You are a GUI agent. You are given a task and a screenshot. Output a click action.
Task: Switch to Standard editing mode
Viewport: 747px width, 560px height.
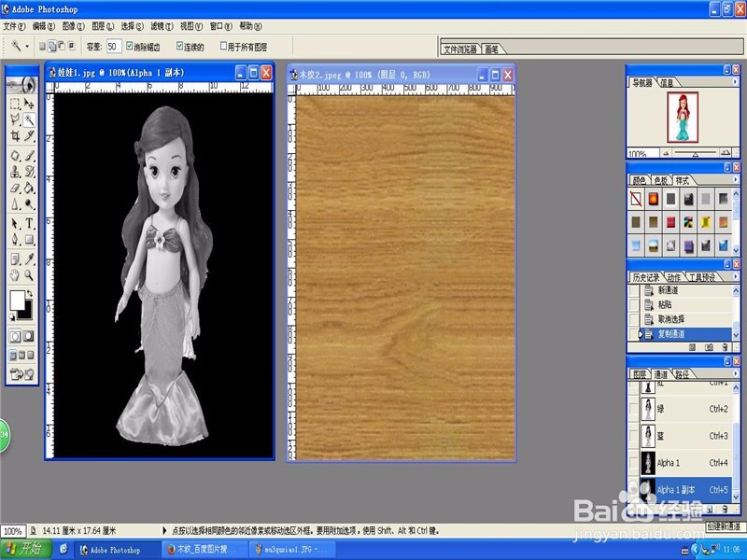(15, 337)
